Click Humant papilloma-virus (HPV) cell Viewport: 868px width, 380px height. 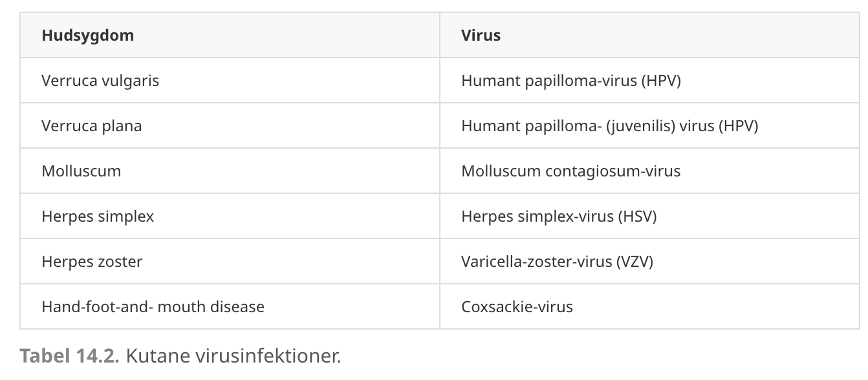click(x=650, y=80)
